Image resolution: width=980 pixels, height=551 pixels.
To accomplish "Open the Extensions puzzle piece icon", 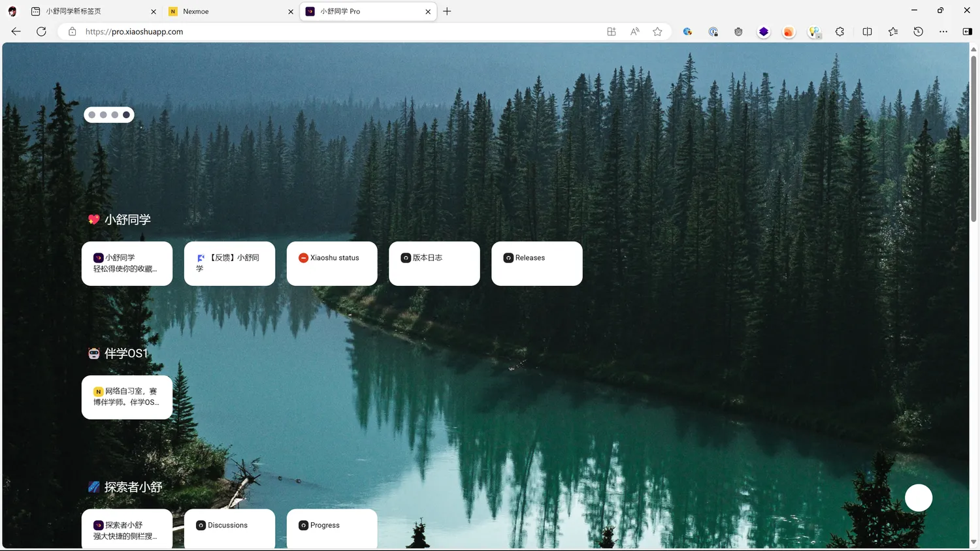I will pyautogui.click(x=840, y=31).
